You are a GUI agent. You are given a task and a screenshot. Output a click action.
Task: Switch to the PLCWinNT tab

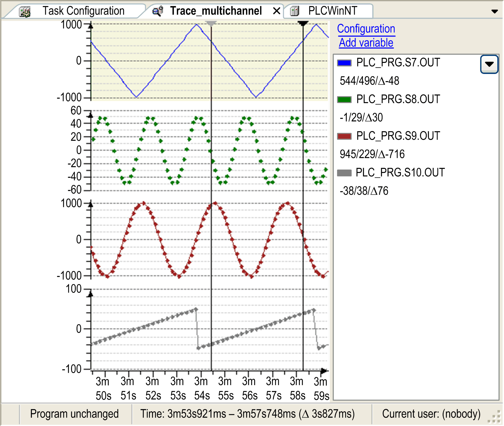tap(332, 11)
